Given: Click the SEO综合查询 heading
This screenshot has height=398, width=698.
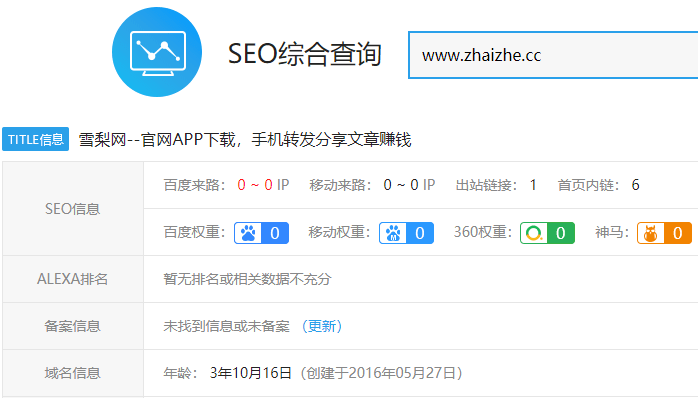Looking at the screenshot, I should pos(305,54).
